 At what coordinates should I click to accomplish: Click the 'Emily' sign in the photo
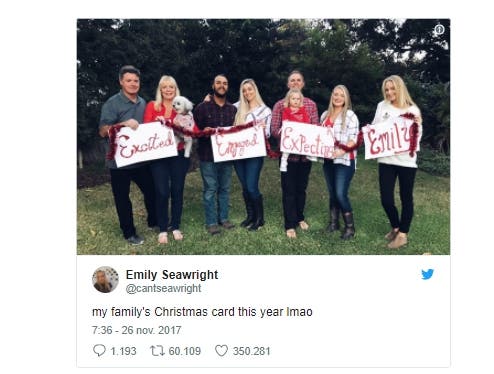tap(390, 140)
